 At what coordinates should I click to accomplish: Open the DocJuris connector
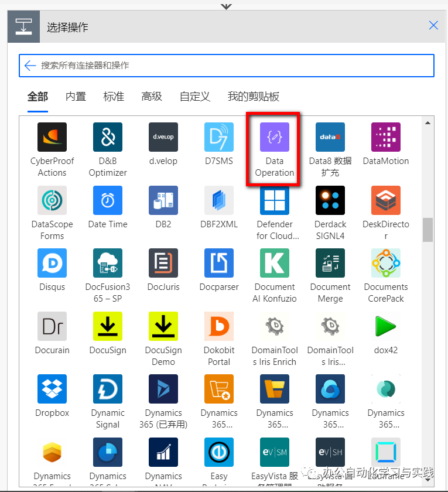point(163,263)
